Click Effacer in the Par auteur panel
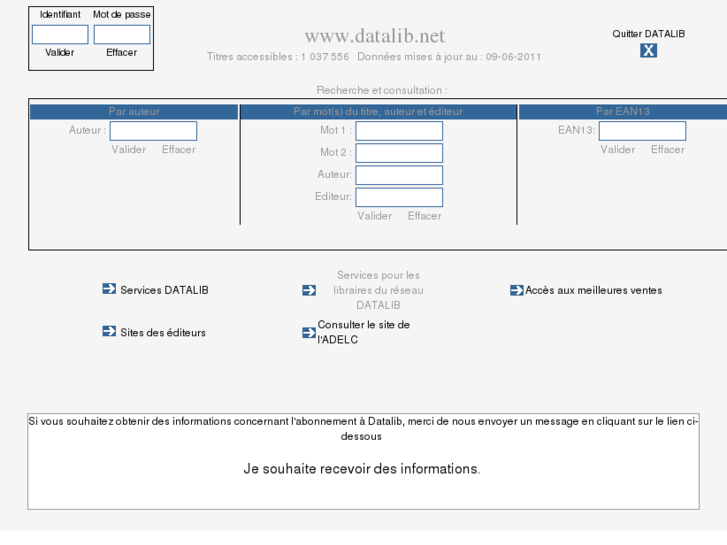 tap(179, 149)
